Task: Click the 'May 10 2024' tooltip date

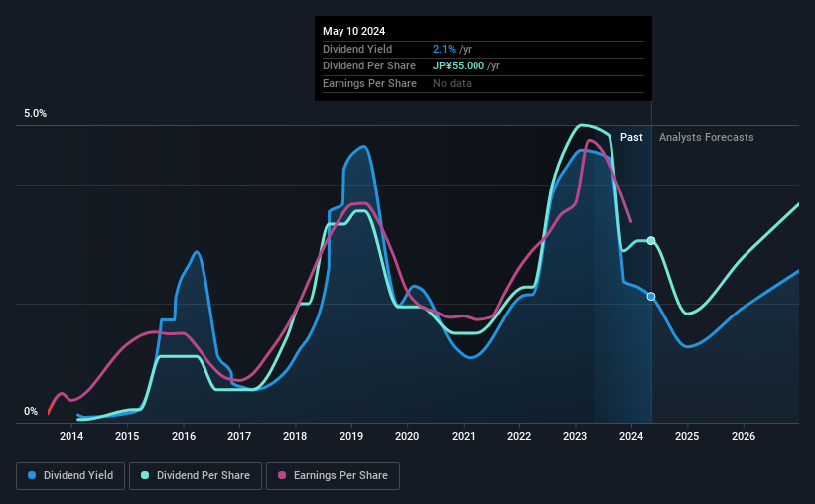Action: coord(354,31)
